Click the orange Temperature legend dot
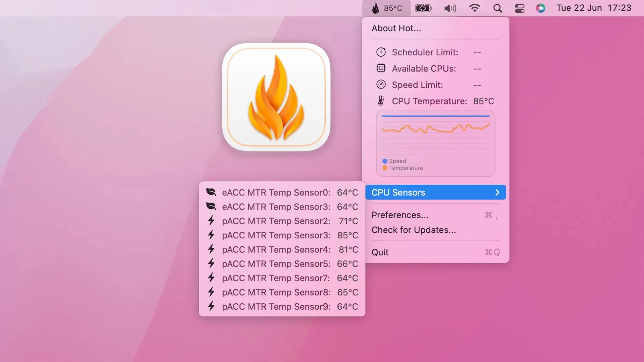Viewport: 644px width, 362px height. pyautogui.click(x=385, y=168)
